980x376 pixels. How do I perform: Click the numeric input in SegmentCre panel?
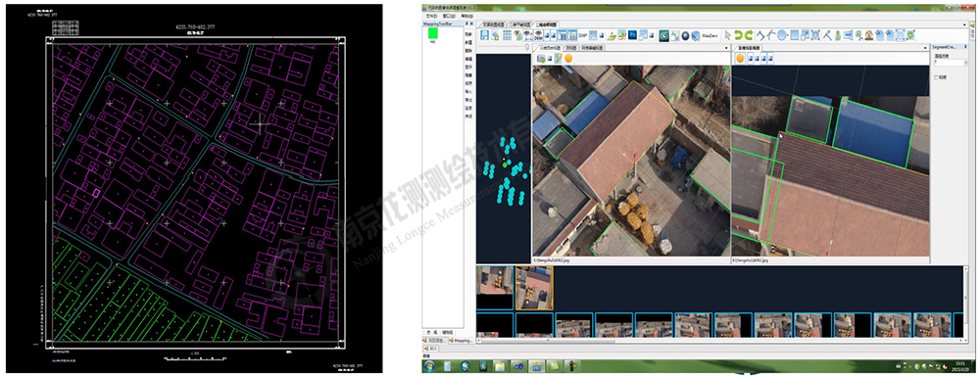pos(949,63)
